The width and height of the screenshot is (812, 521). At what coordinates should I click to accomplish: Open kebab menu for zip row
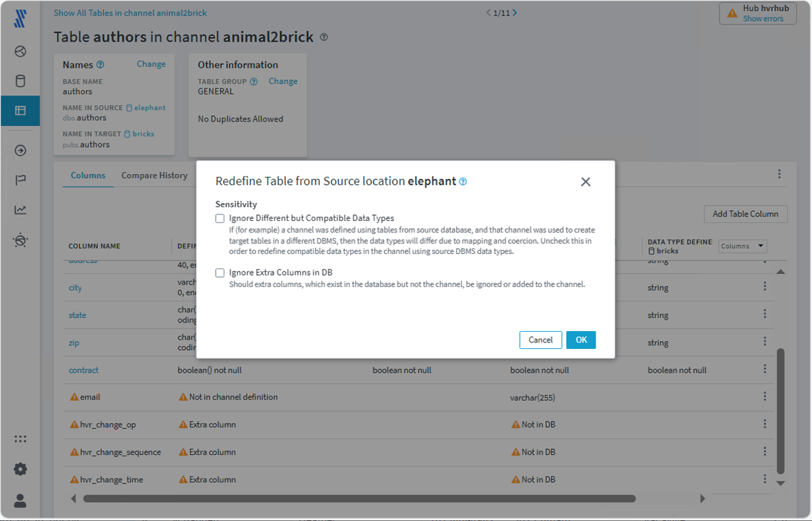tap(765, 341)
